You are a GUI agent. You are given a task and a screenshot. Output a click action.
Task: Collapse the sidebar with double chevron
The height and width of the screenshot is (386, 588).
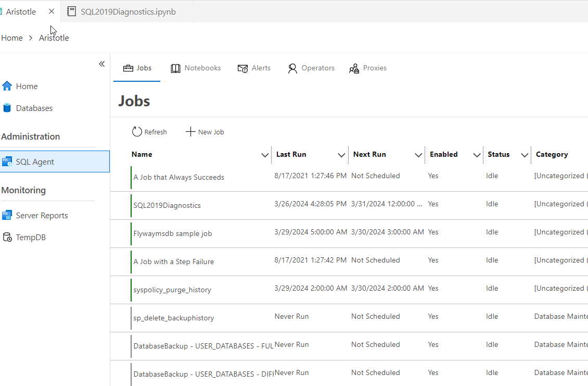click(102, 64)
